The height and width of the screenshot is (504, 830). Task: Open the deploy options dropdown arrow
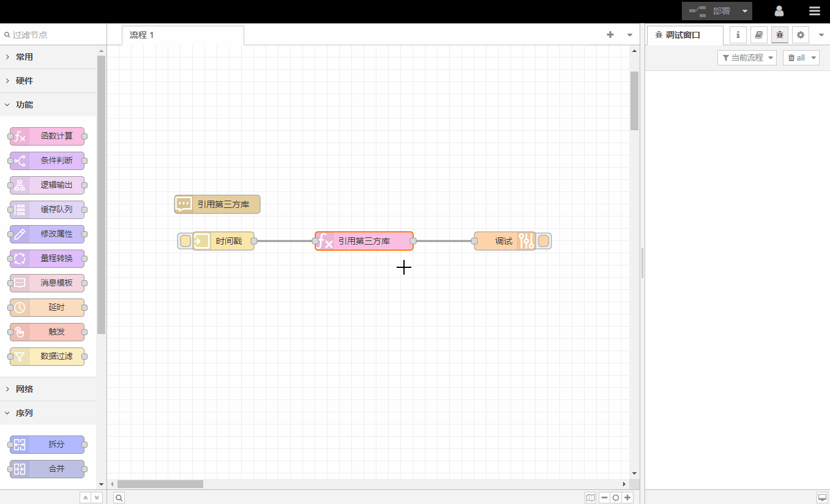pyautogui.click(x=744, y=11)
